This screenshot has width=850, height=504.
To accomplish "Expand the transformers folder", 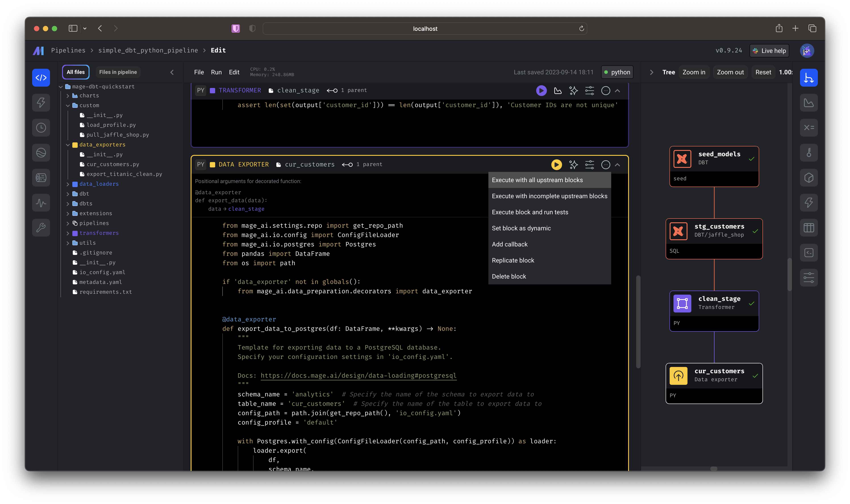I will pyautogui.click(x=68, y=233).
